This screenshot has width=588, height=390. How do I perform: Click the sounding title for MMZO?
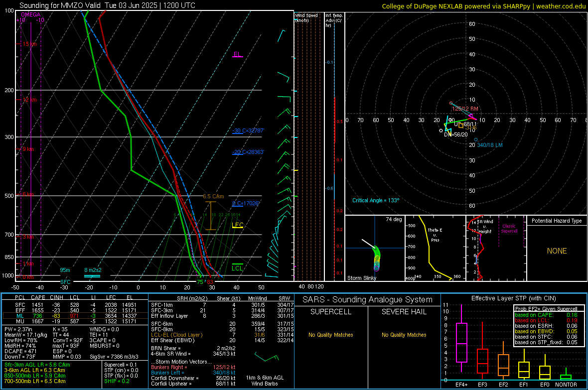coord(107,5)
